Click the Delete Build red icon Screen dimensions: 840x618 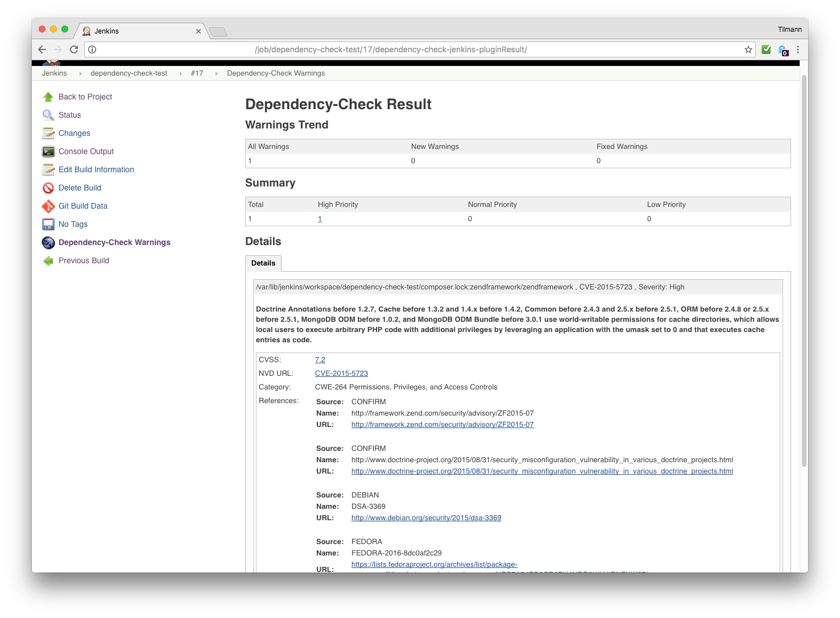click(48, 188)
